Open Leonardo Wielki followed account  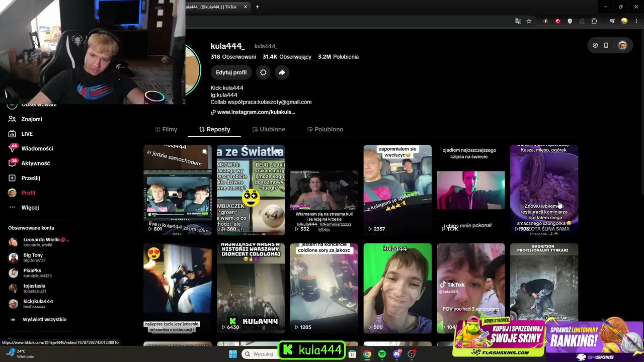click(39, 242)
